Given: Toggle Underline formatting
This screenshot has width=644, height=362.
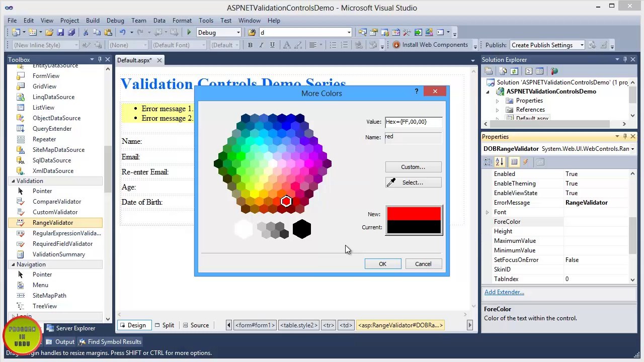Looking at the screenshot, I should coord(272,45).
